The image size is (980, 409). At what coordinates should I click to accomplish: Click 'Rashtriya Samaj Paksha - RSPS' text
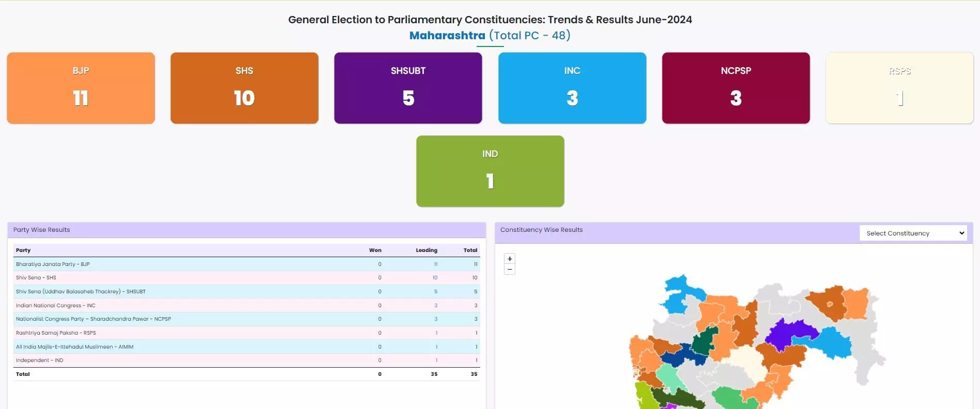tap(56, 333)
